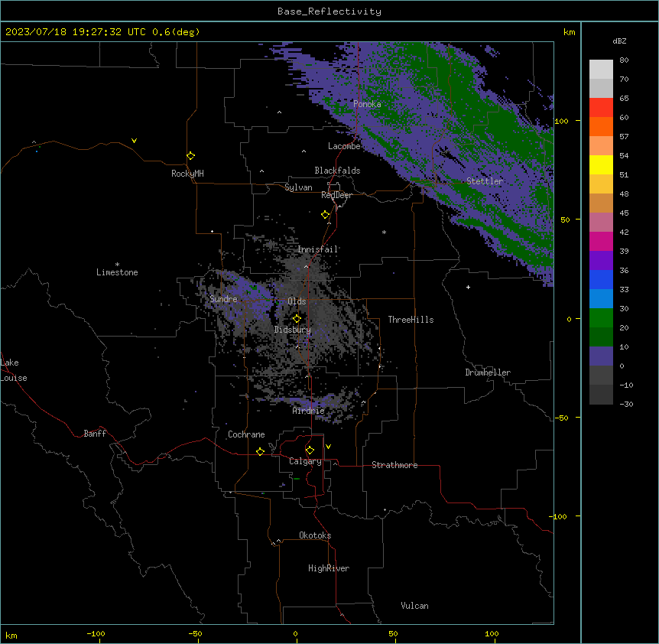
Task: Click the HighRiver label
Action: tap(329, 568)
